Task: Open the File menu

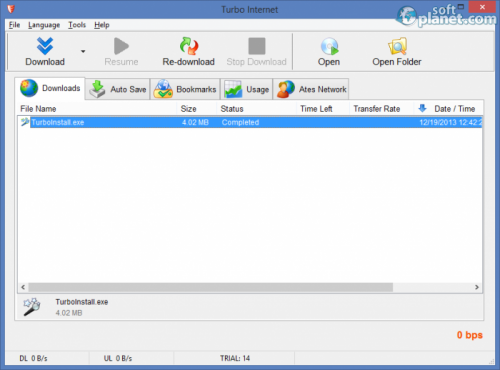Action: coord(14,25)
